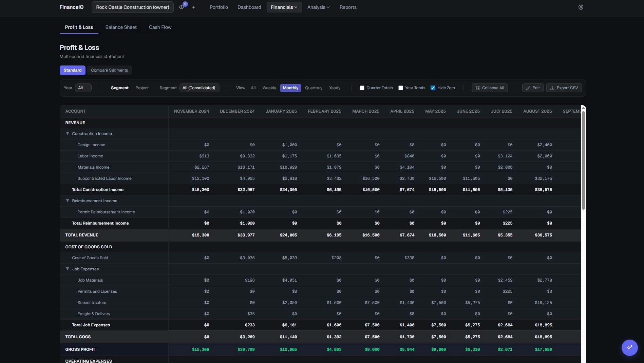
Task: Open the Reports menu item
Action: (x=348, y=7)
